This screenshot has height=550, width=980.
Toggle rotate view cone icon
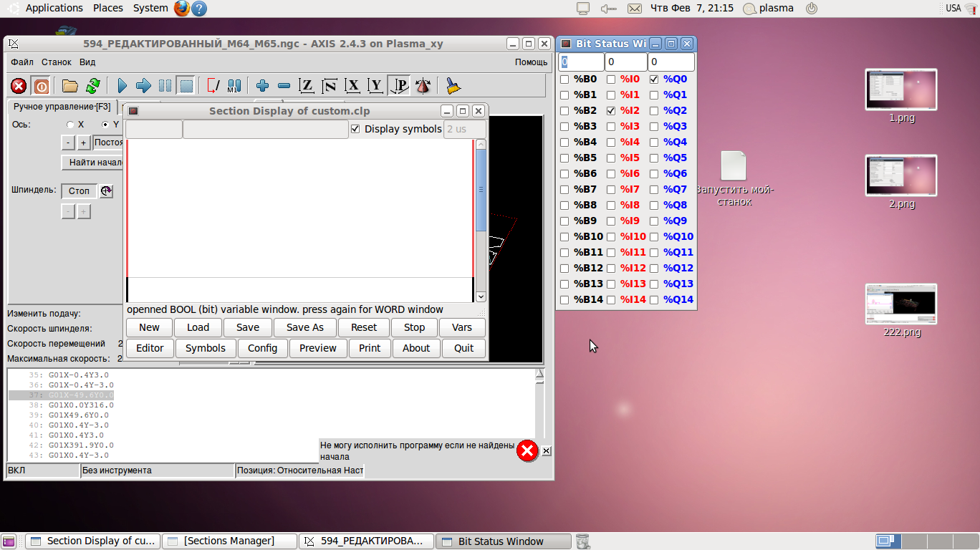(423, 86)
